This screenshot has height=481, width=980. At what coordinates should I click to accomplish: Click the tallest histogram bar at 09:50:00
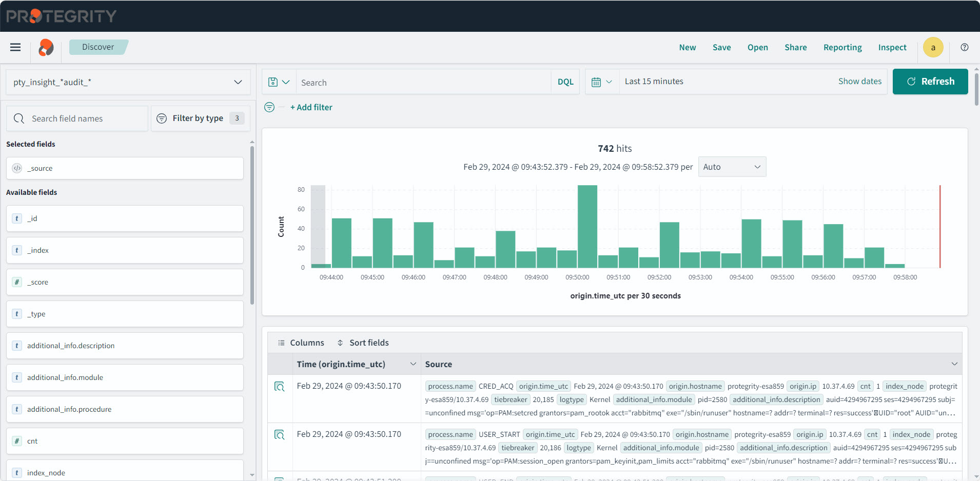pyautogui.click(x=587, y=226)
